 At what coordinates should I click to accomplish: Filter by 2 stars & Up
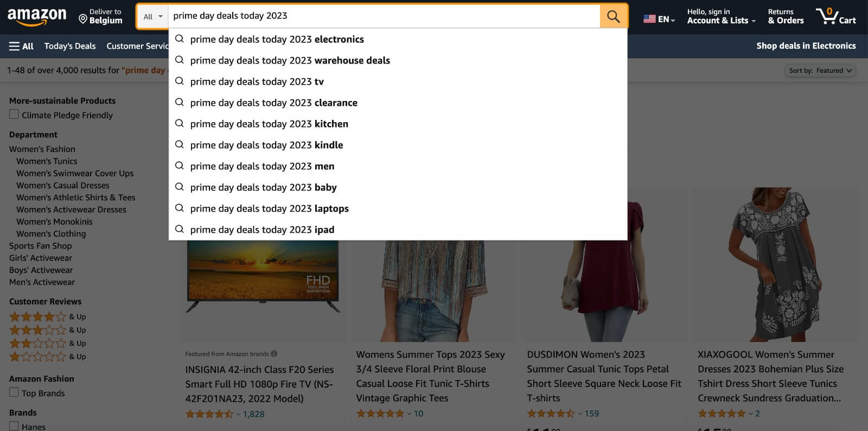pyautogui.click(x=48, y=343)
